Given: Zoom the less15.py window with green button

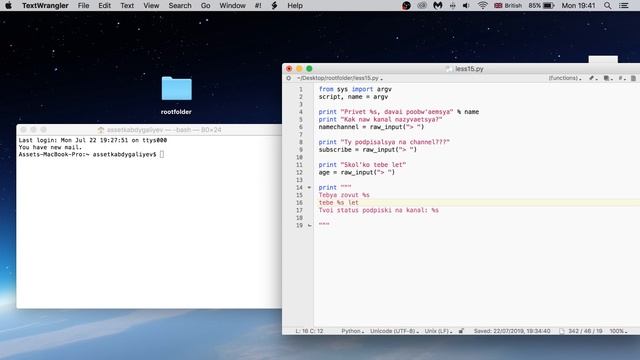Looking at the screenshot, I should [309, 69].
